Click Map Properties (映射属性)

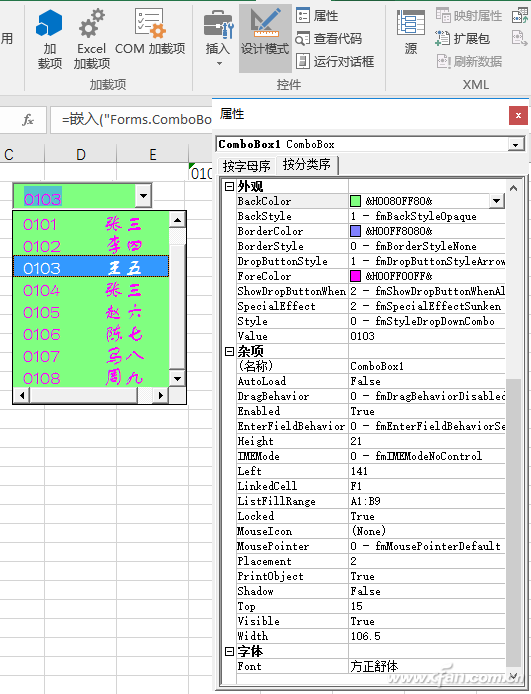point(469,16)
